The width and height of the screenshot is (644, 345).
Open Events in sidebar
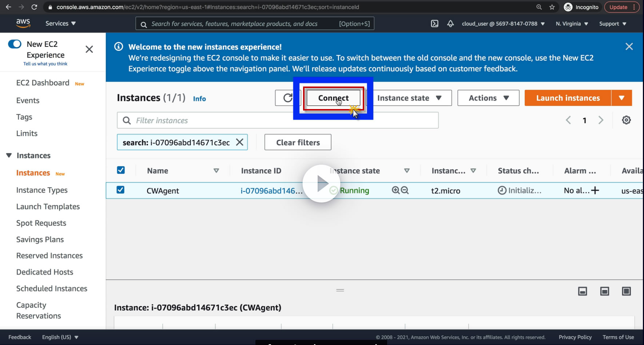[28, 100]
